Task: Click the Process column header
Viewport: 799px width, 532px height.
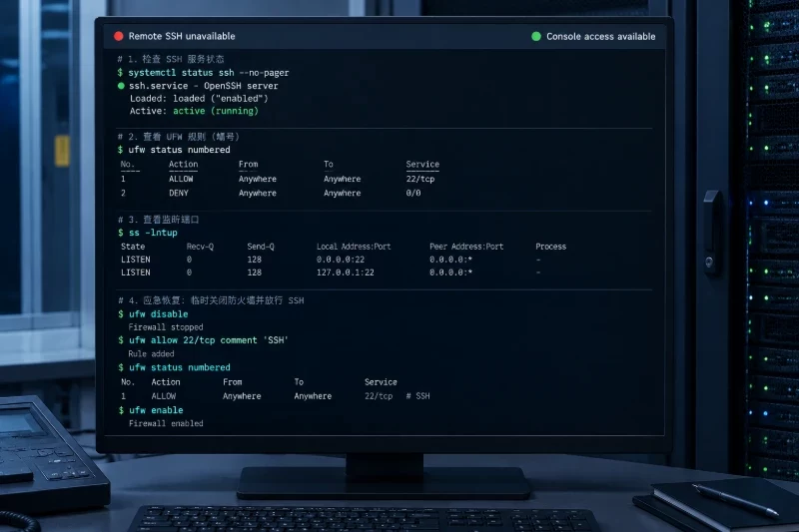Action: click(551, 247)
